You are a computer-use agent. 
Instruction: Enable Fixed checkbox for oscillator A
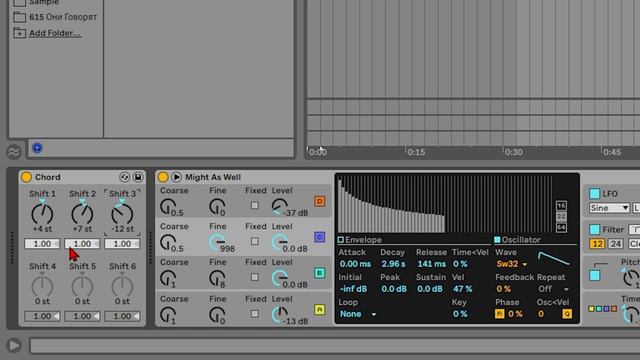coord(255,314)
